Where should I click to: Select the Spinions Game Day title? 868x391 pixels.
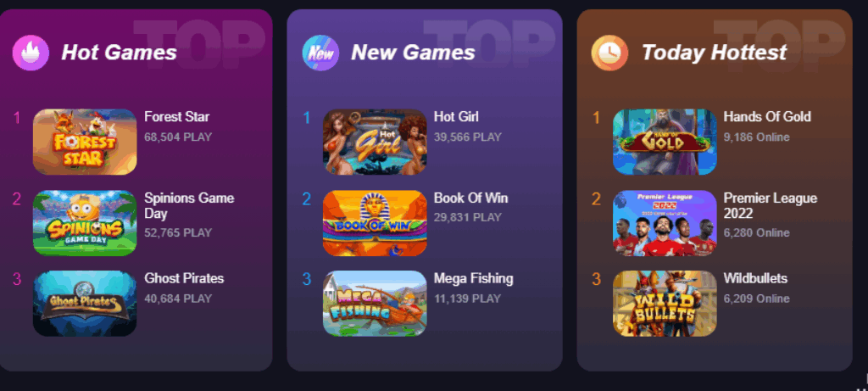(189, 205)
